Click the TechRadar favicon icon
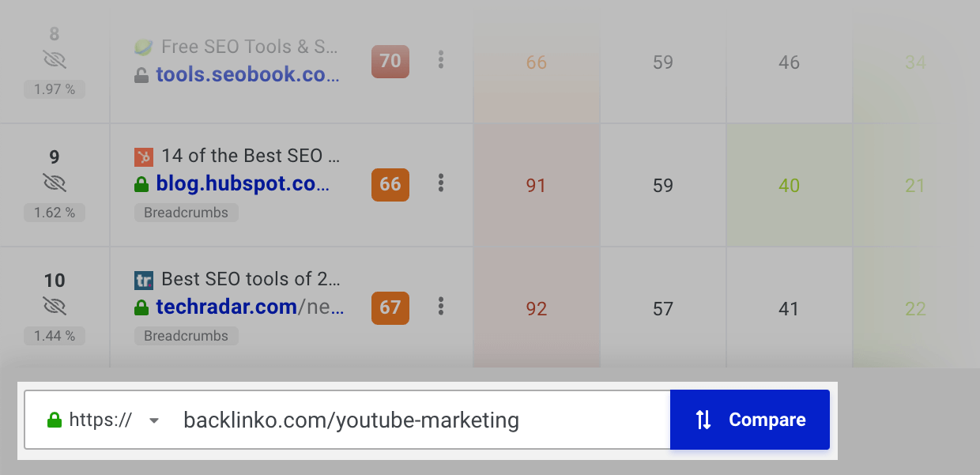 [143, 280]
